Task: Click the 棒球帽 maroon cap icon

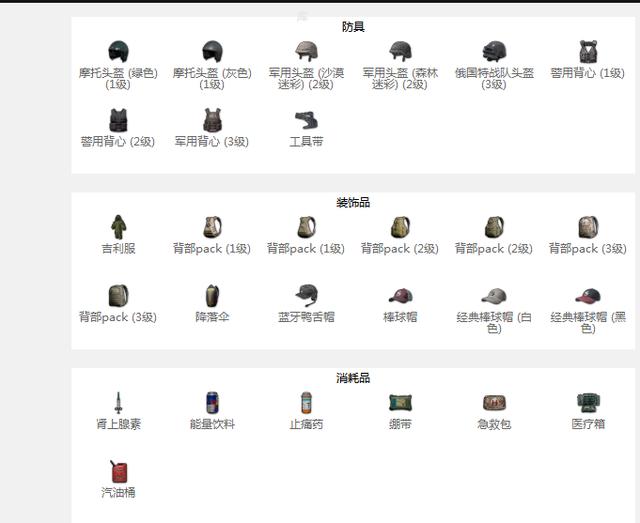Action: coord(400,296)
